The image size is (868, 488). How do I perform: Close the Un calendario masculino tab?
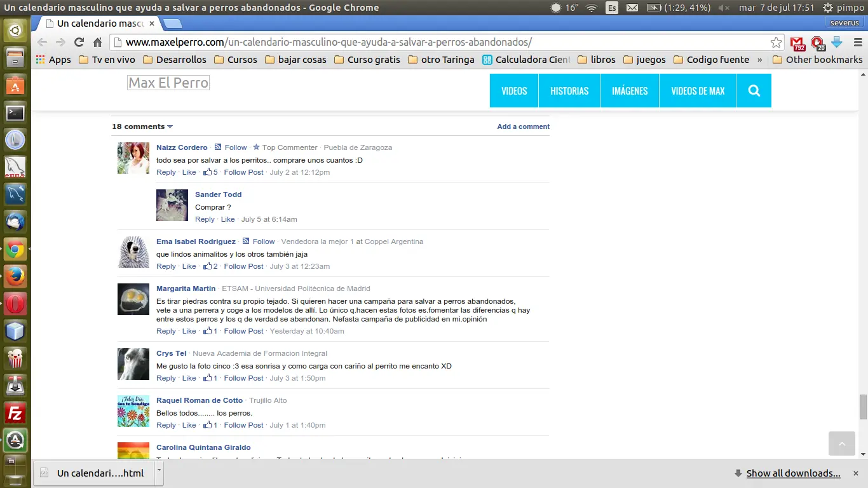tap(152, 24)
